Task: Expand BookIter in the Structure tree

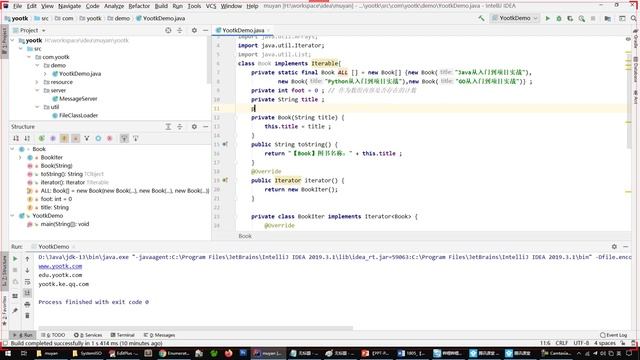Action: click(20, 158)
